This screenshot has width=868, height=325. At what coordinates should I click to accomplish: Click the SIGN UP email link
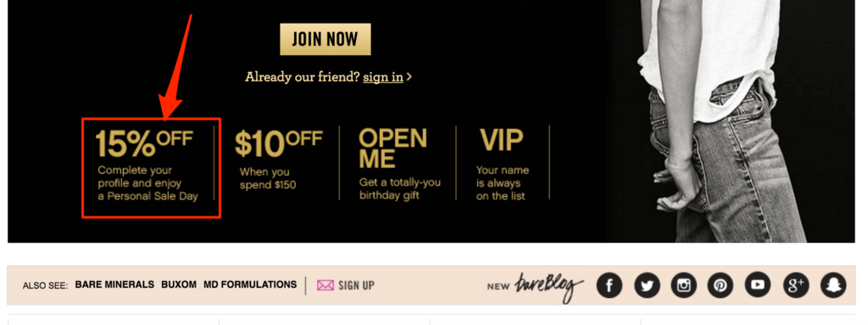click(356, 285)
